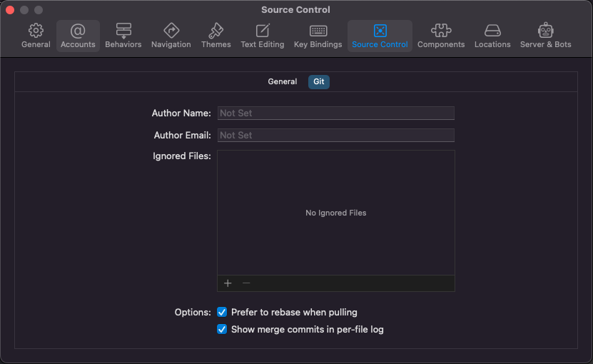Viewport: 593px width, 364px height.
Task: Close the Source Control preferences window
Action: [10, 10]
